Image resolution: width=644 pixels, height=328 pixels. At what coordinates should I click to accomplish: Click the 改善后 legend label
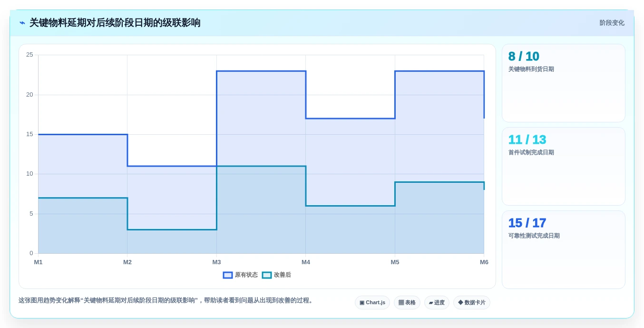(283, 275)
